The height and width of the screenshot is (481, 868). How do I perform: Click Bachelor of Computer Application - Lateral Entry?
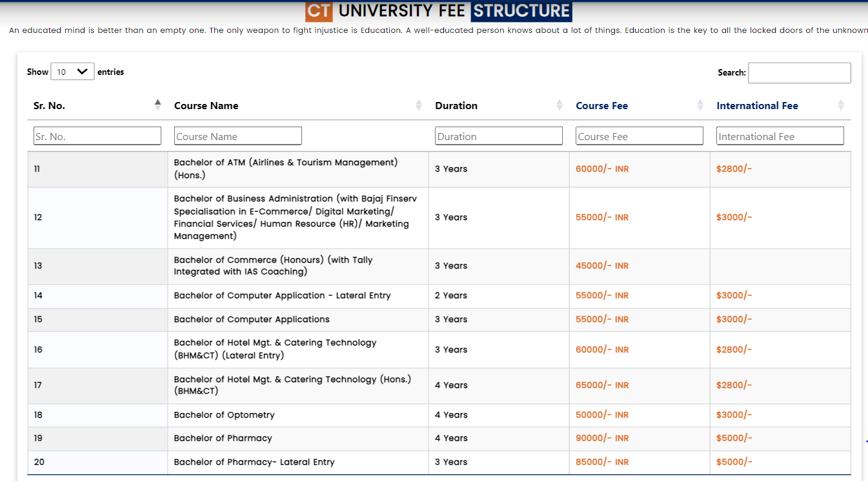tap(282, 295)
